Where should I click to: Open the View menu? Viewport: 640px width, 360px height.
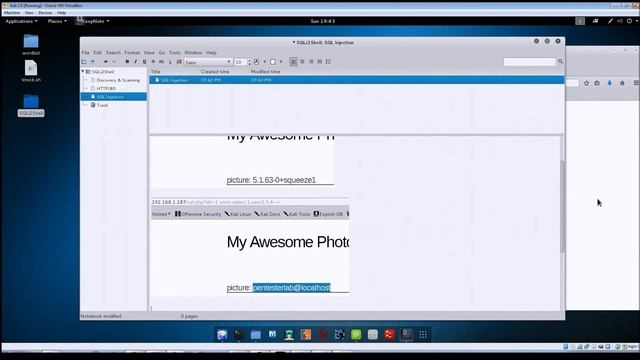[149, 53]
